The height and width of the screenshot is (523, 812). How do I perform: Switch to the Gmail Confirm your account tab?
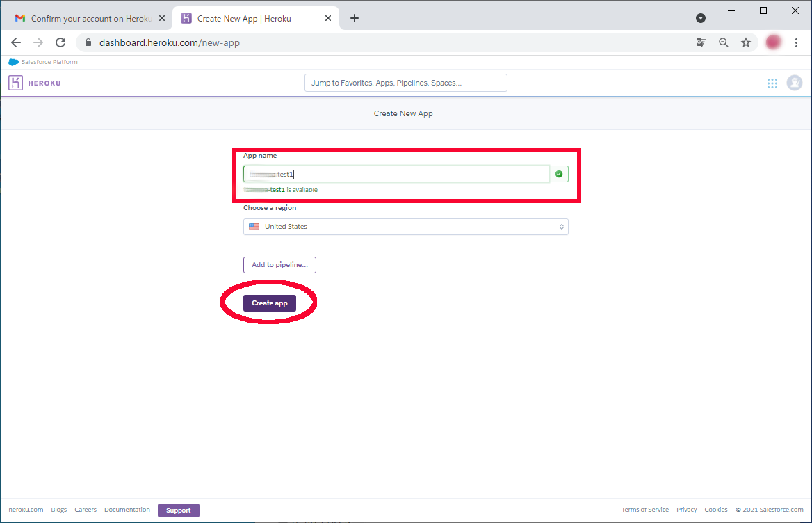pyautogui.click(x=83, y=18)
